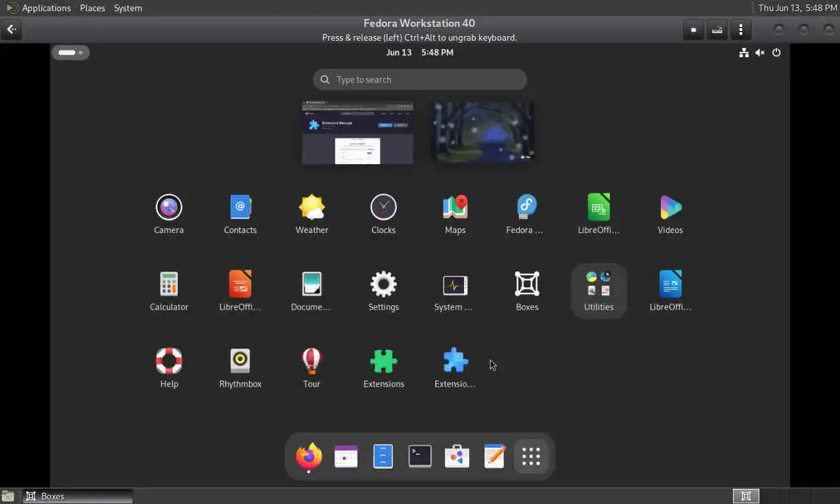Select the Extension Manager window thumbnail

coord(358,132)
